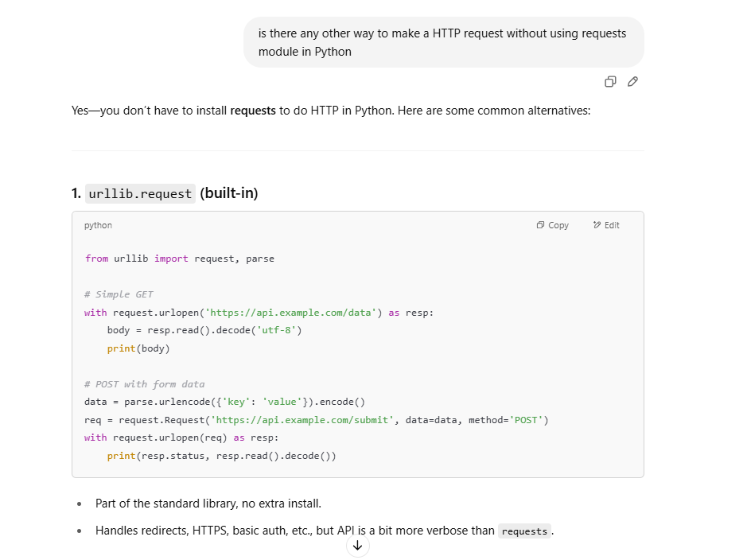The image size is (747, 560).
Task: Click the 'utf-8' string in code
Action: click(x=278, y=330)
